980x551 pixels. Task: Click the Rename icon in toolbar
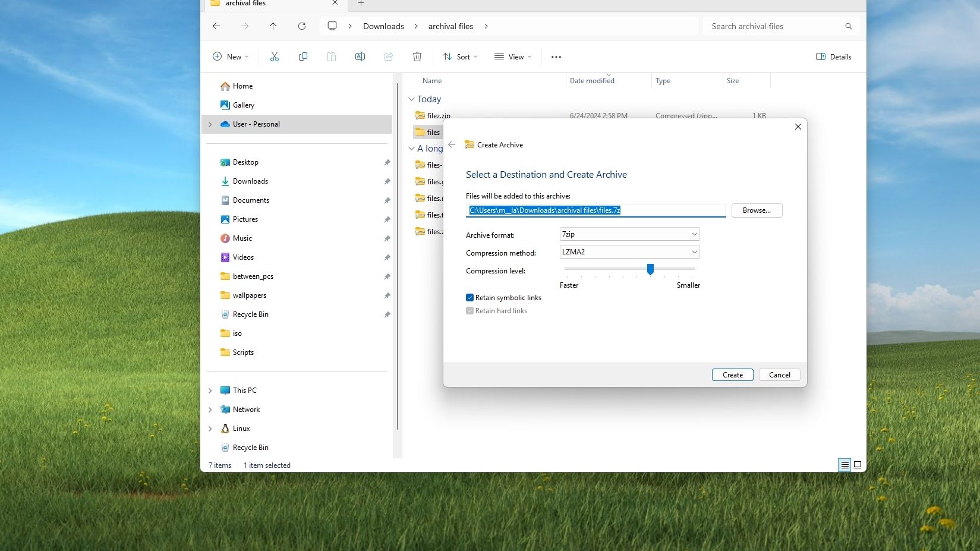pos(360,56)
